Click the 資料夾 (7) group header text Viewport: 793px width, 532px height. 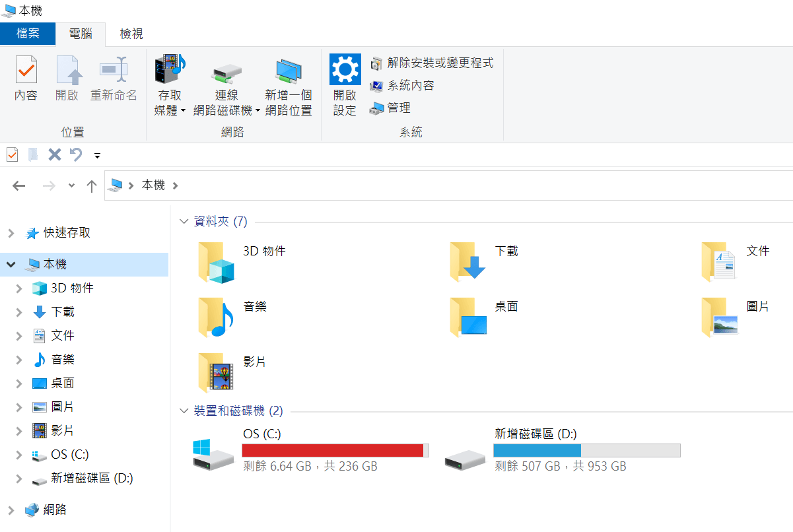point(221,221)
